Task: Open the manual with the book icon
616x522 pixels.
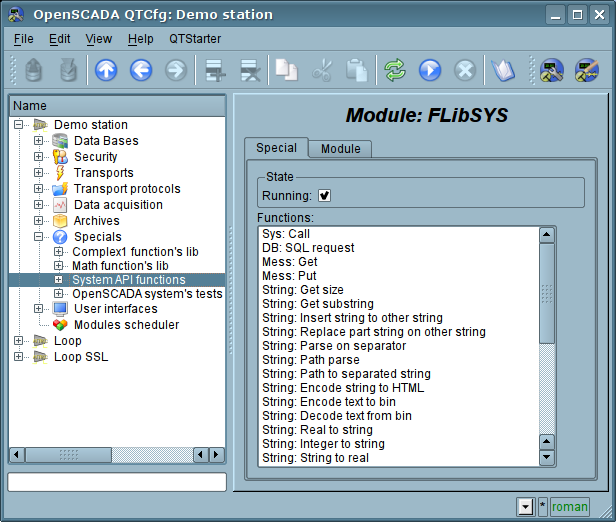Action: point(503,70)
